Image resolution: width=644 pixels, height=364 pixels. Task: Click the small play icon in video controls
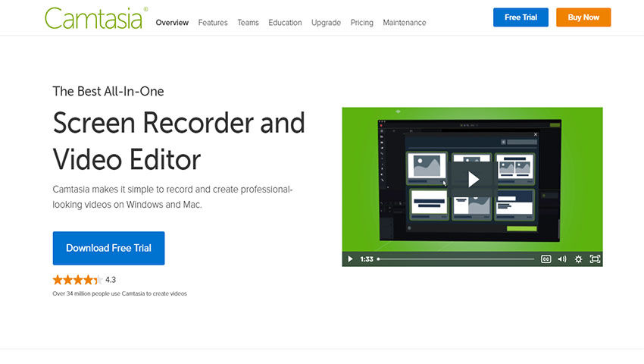350,259
